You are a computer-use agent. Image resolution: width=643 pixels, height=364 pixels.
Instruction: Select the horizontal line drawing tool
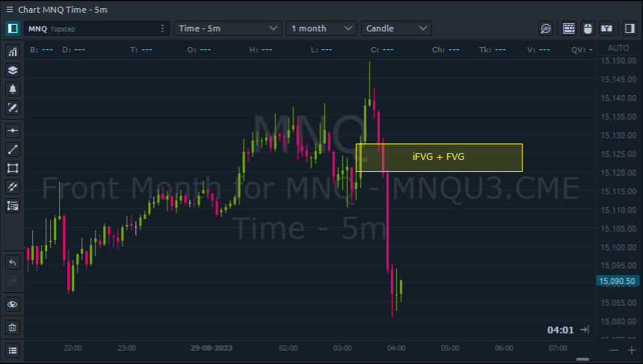click(x=13, y=131)
